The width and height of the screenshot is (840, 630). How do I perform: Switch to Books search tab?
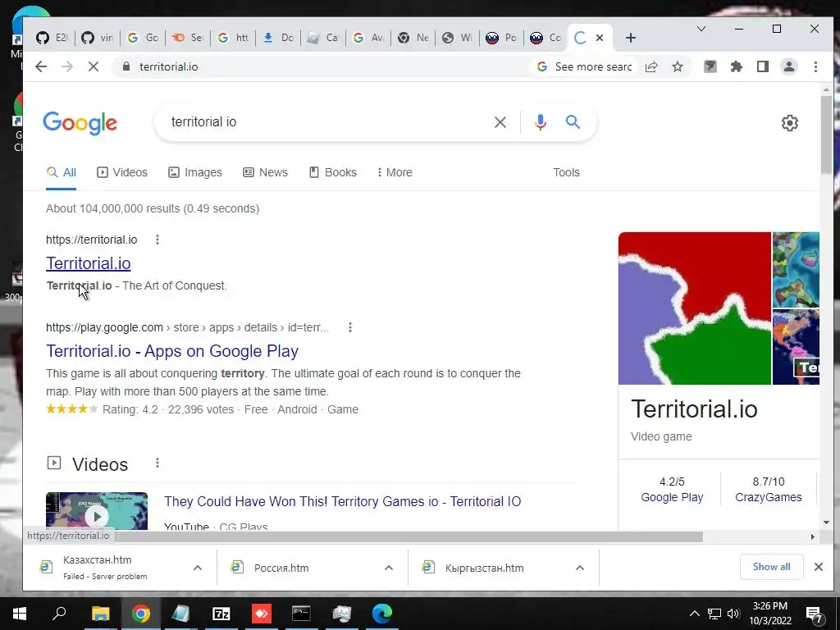pyautogui.click(x=333, y=172)
